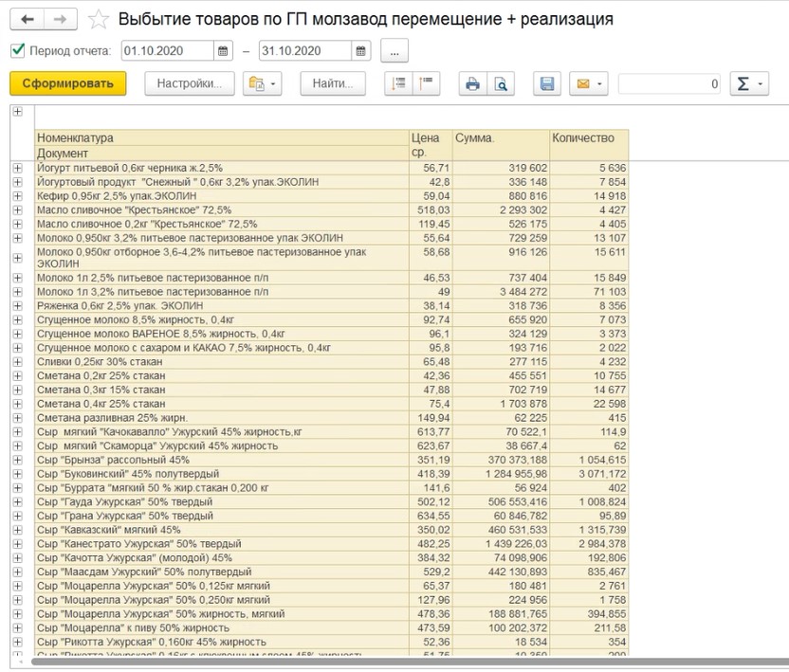Select cell Сметана 0,4кг 25% стакан
789x672 pixels.
point(222,404)
